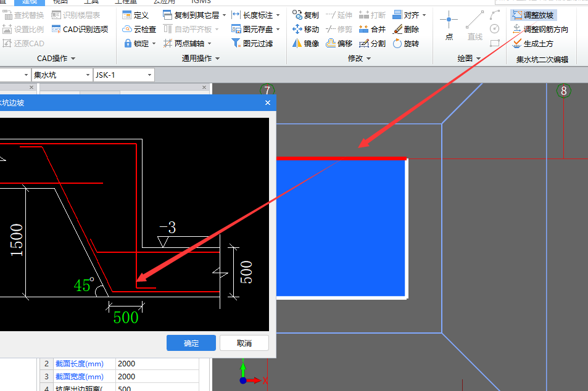Edit 截面长度 value 2000 in row 2
The height and width of the screenshot is (391, 588).
(157, 364)
